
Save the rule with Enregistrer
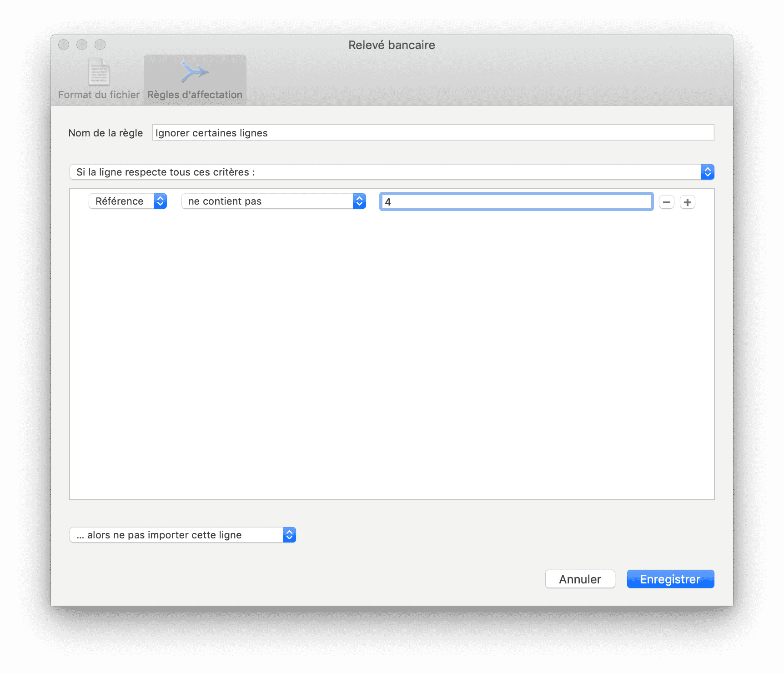[x=670, y=579]
